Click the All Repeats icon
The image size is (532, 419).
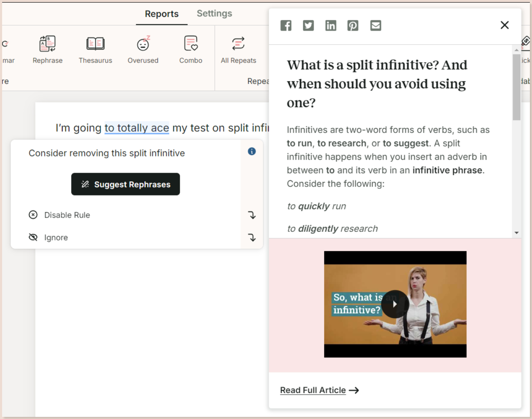click(x=238, y=49)
